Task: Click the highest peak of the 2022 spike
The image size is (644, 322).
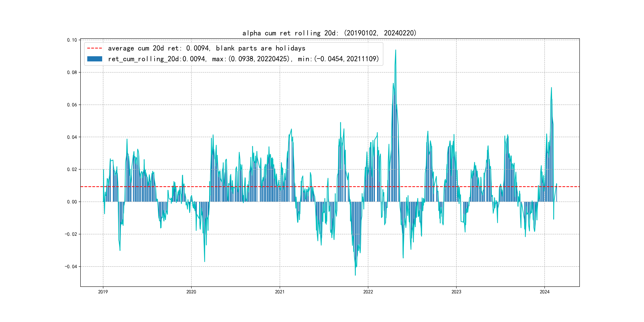Action: tap(396, 50)
